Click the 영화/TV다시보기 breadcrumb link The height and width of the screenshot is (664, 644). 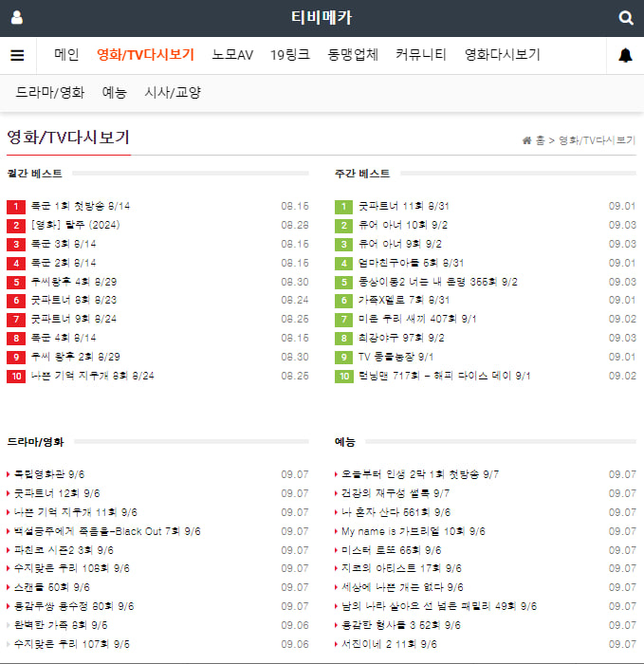(x=597, y=140)
